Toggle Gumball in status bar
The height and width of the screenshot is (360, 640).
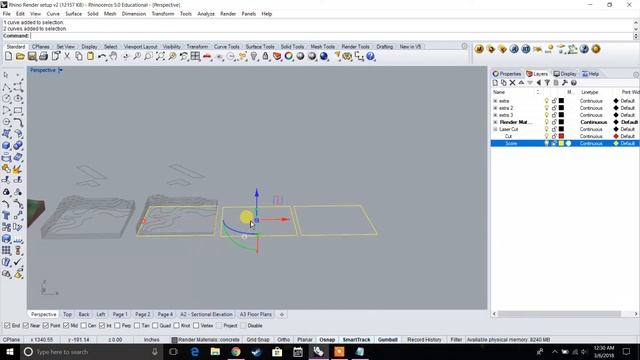[388, 340]
